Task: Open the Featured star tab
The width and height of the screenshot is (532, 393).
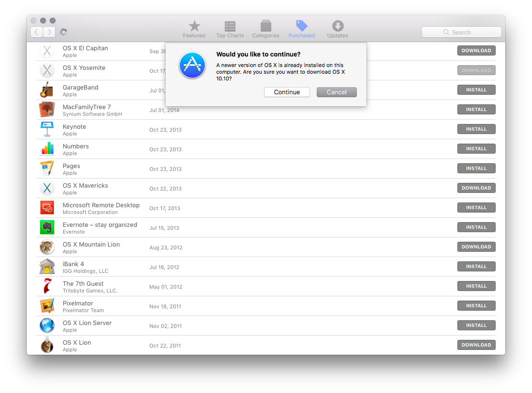Action: click(194, 29)
